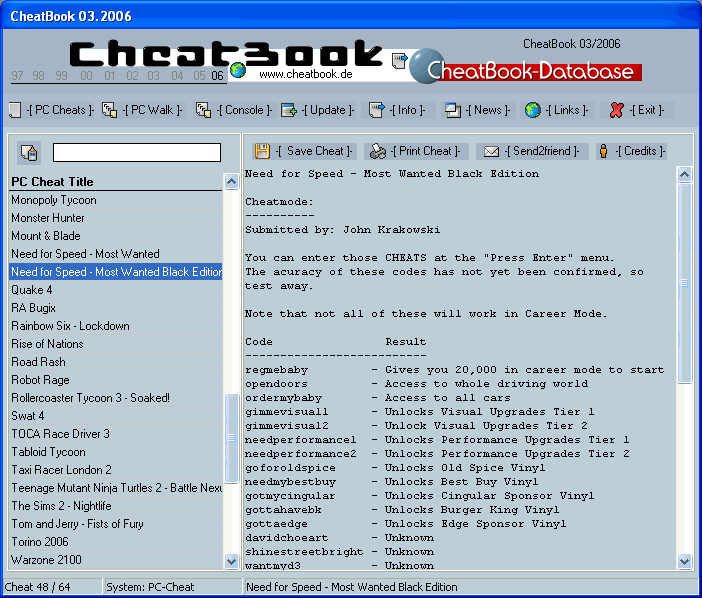Click the blue sphere CheatBook-Database logo
Screen dimensions: 702x598
coord(427,66)
